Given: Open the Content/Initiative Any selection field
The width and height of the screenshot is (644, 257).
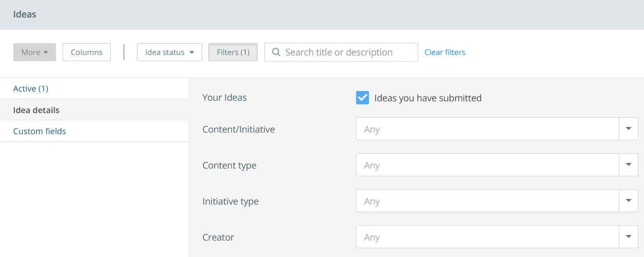Looking at the screenshot, I should [487, 129].
